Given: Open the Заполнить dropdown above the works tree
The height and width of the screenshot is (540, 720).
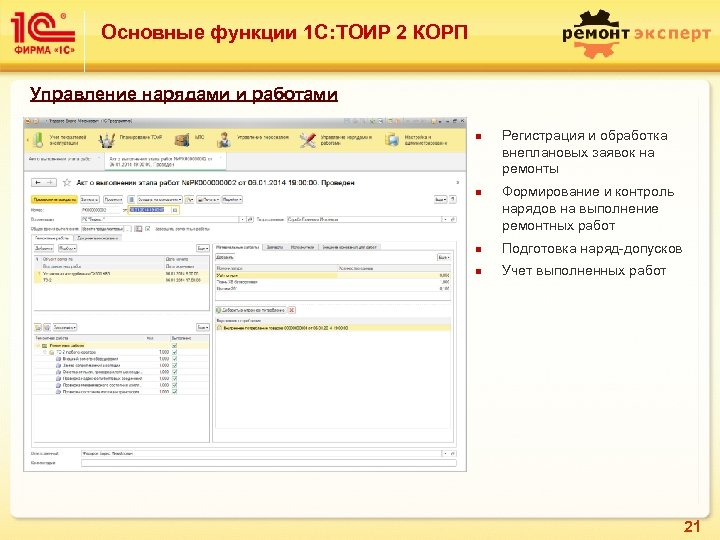Looking at the screenshot, I should (65, 327).
